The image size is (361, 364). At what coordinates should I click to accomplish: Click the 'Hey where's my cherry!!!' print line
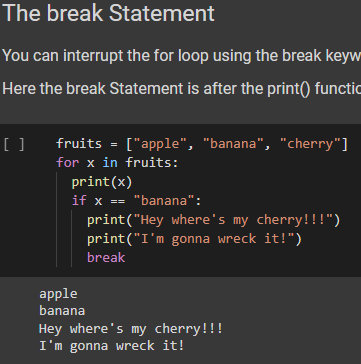[x=214, y=220]
